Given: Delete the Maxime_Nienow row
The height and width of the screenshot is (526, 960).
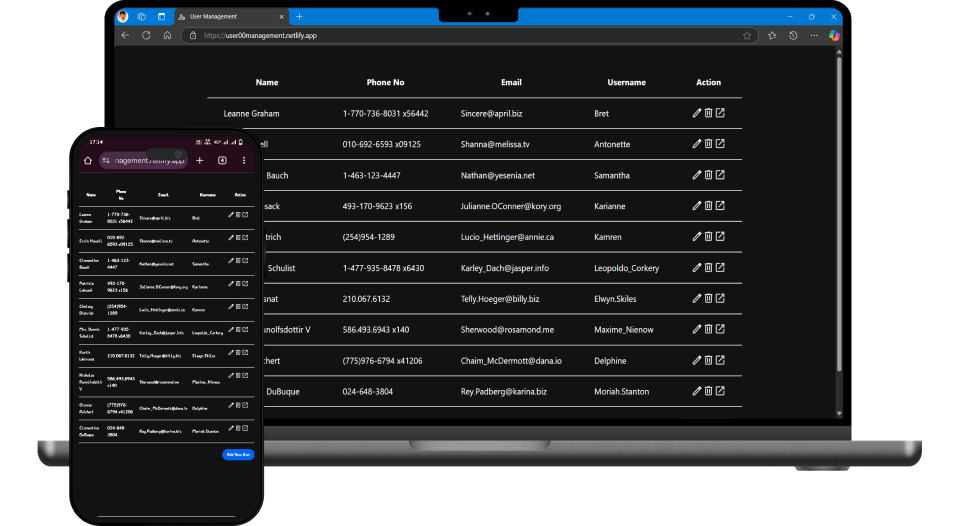Looking at the screenshot, I should click(708, 329).
